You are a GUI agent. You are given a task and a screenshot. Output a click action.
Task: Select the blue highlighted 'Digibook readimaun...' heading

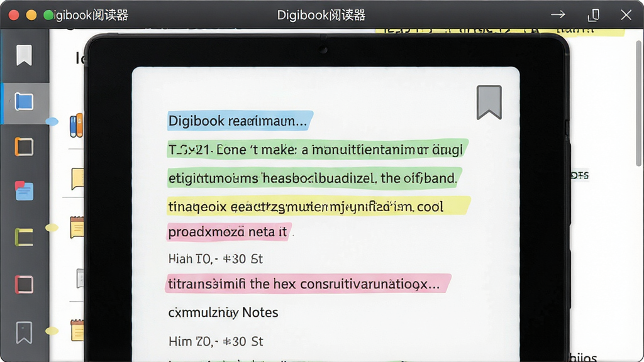(240, 121)
